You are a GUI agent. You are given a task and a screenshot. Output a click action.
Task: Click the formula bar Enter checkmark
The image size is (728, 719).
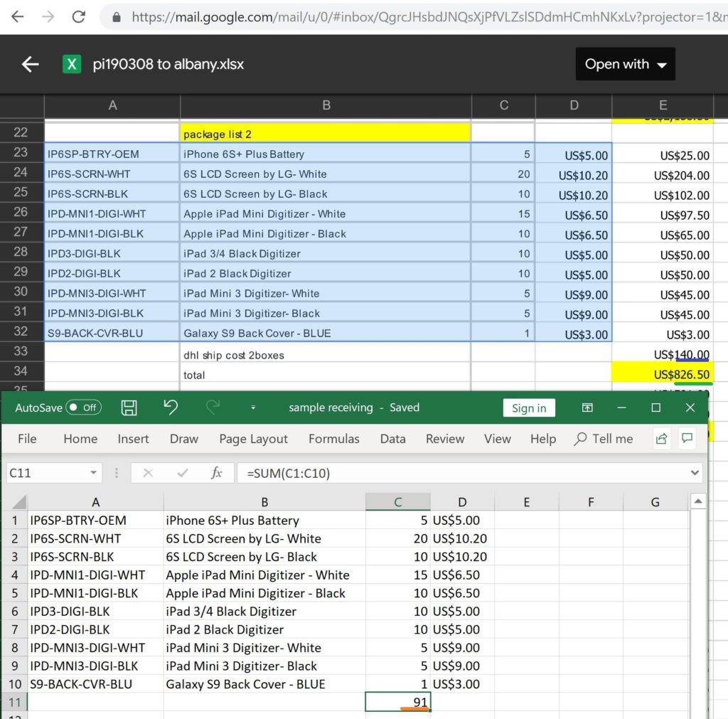coord(183,473)
